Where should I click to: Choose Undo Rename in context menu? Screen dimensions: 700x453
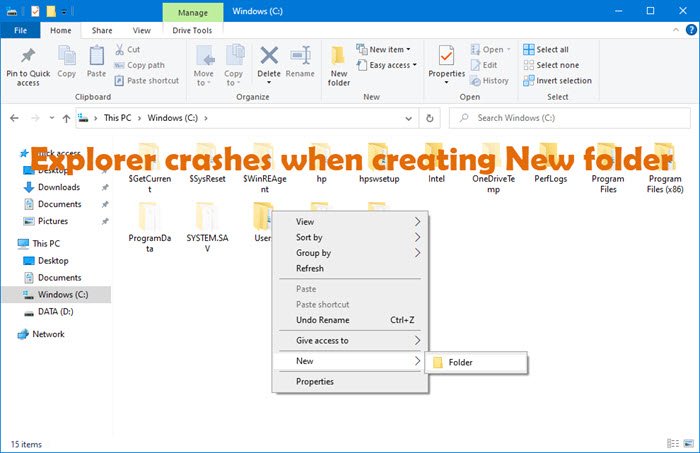[350, 320]
